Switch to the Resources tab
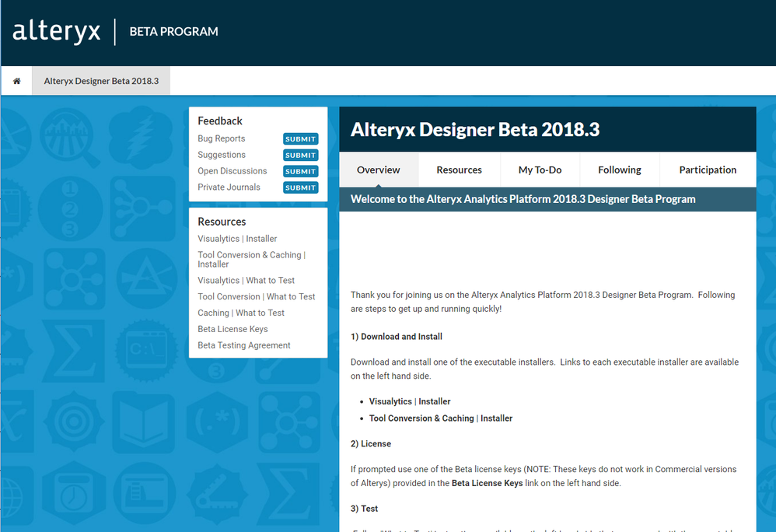Screen dimensions: 776x532 coord(460,170)
